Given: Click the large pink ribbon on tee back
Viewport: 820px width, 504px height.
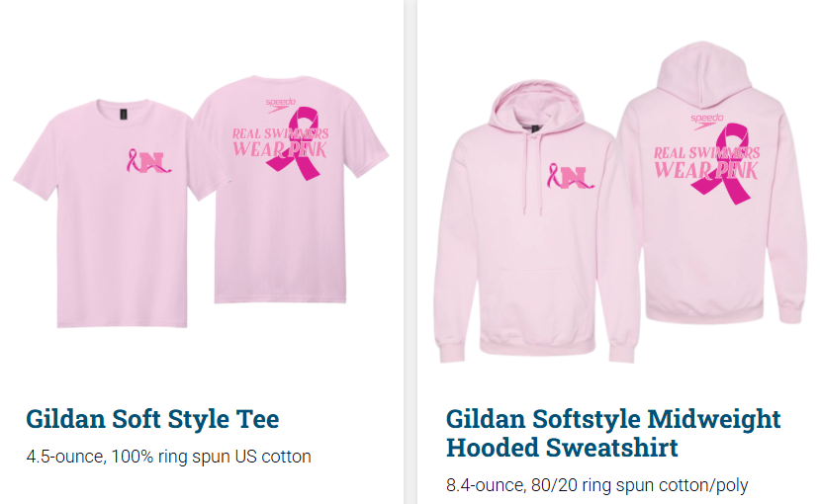Looking at the screenshot, I should point(296,143).
